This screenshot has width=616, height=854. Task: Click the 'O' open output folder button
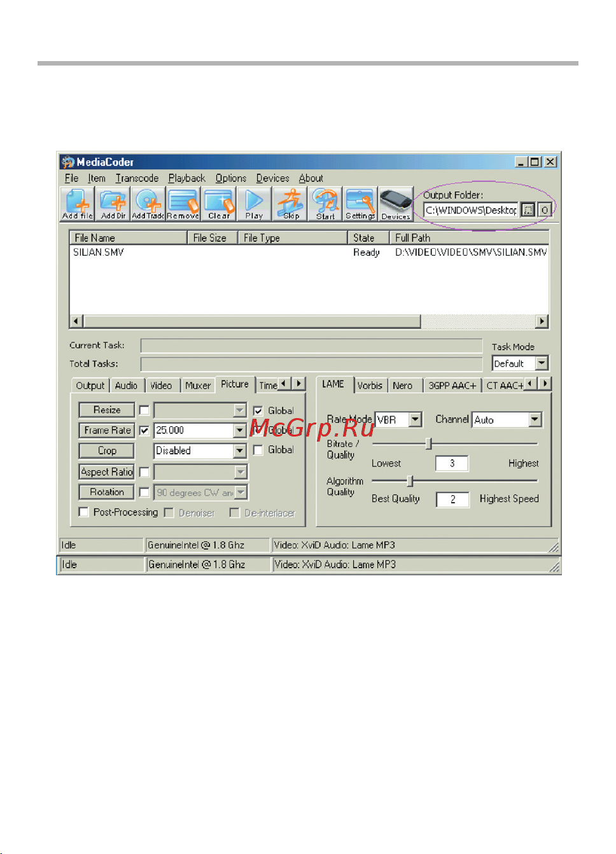click(x=545, y=210)
